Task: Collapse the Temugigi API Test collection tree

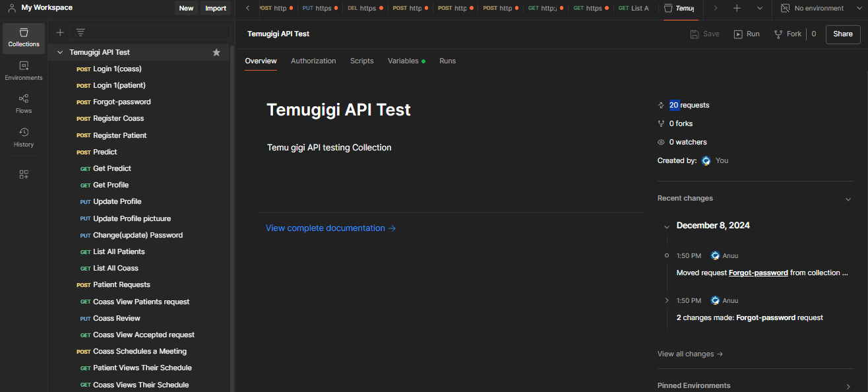Action: point(60,52)
